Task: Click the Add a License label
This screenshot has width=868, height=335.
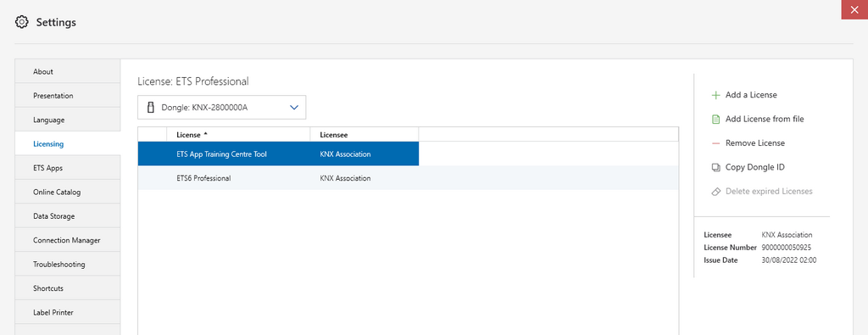Action: [751, 95]
